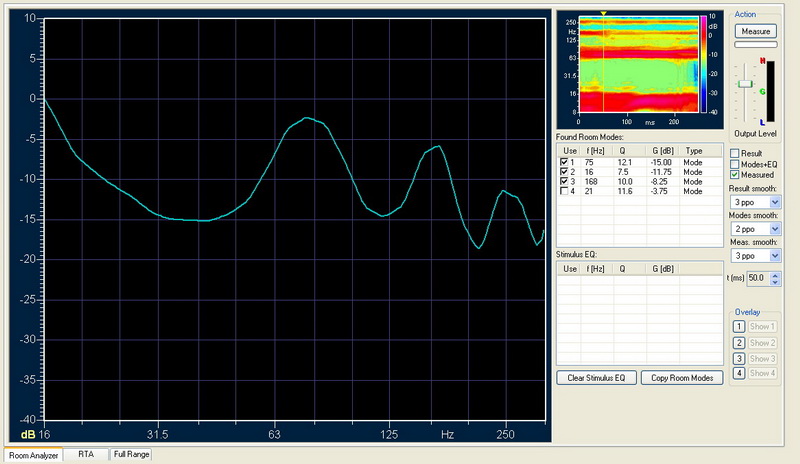The image size is (800, 464).
Task: Toggle the Result curve checkbox
Action: (x=734, y=152)
